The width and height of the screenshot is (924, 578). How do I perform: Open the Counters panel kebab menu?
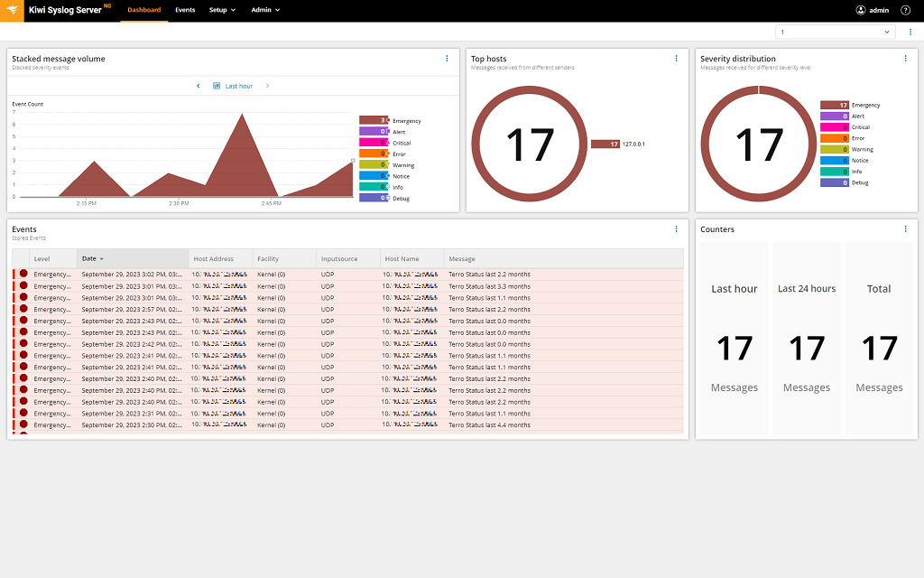(906, 228)
